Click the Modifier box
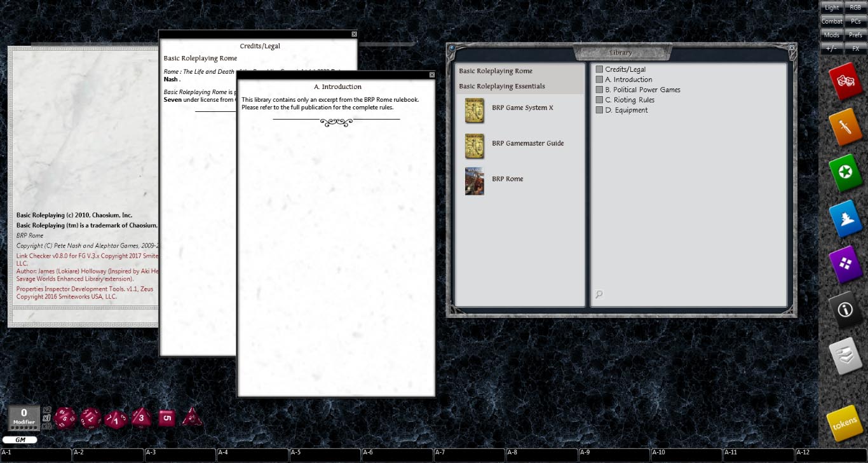868x463 pixels. click(24, 417)
